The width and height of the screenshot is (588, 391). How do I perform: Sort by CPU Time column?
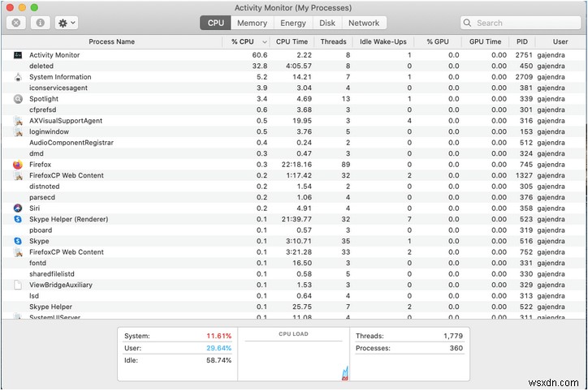[x=292, y=42]
